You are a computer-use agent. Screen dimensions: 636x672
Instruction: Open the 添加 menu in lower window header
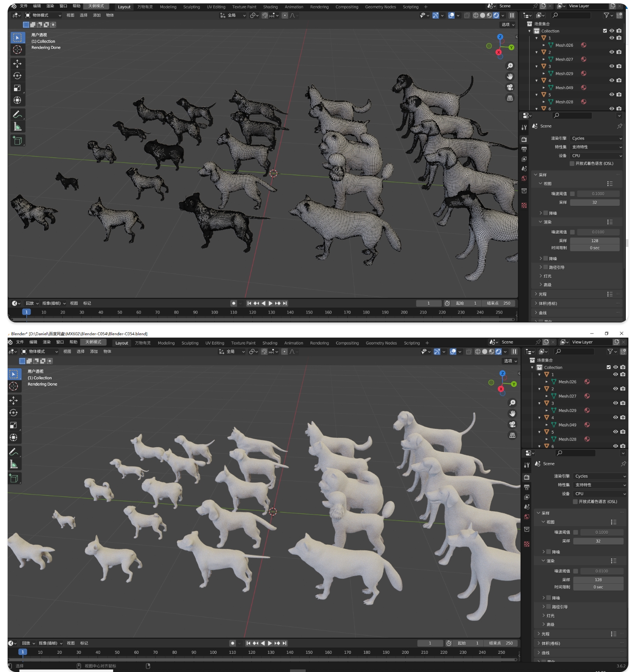pos(94,351)
